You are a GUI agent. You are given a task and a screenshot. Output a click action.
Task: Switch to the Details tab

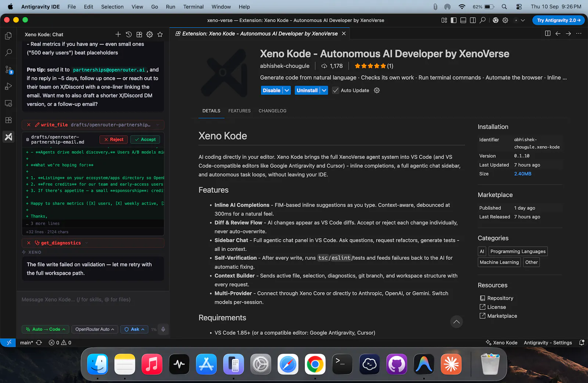(x=211, y=111)
